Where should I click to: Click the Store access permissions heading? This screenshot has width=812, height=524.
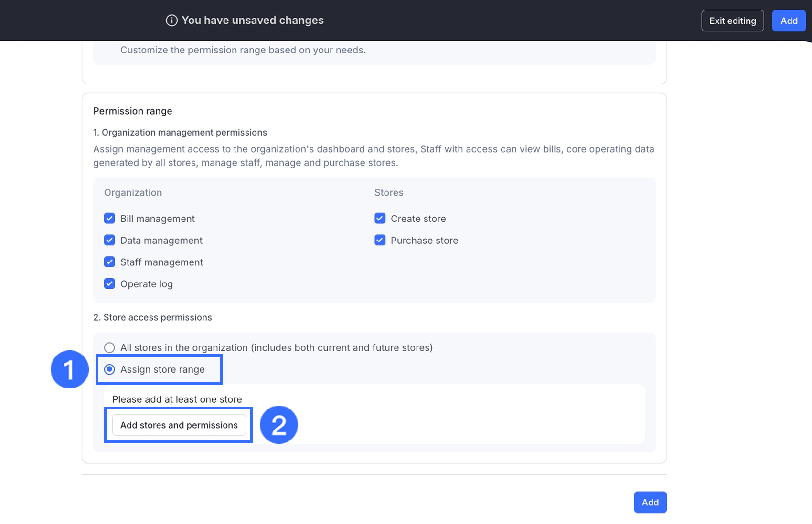pyautogui.click(x=153, y=317)
